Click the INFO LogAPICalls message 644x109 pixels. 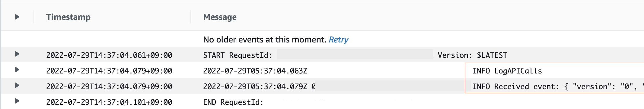click(507, 71)
